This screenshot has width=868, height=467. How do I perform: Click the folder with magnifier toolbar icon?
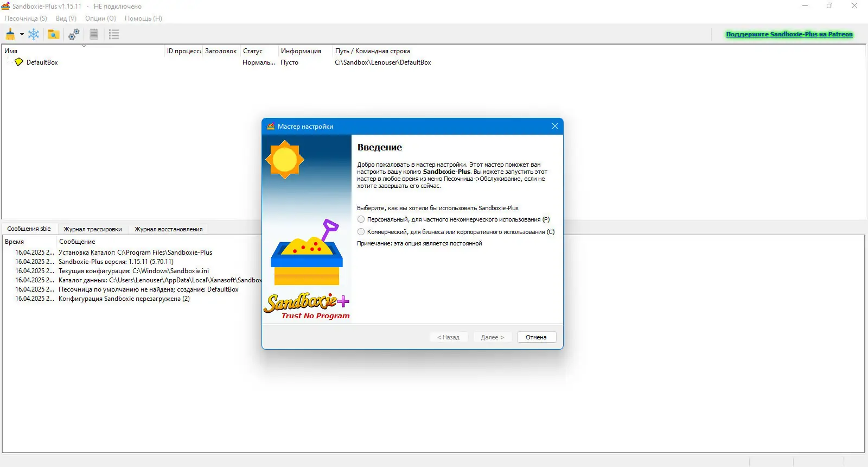tap(53, 34)
